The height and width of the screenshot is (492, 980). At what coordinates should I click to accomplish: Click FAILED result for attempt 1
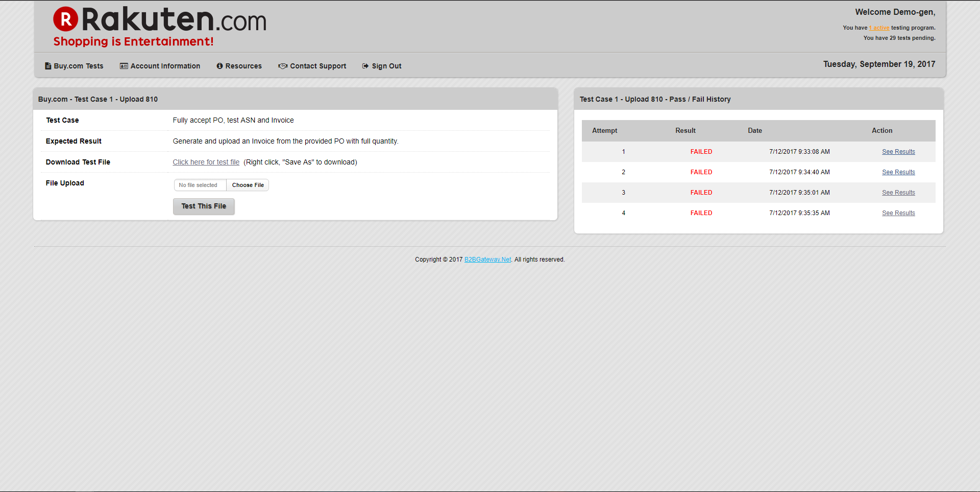tap(701, 152)
